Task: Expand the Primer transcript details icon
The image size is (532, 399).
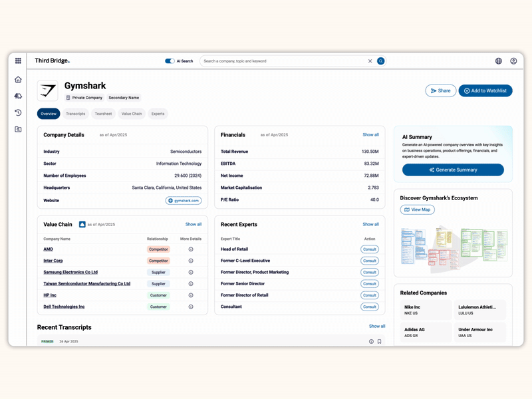Action: click(x=370, y=341)
